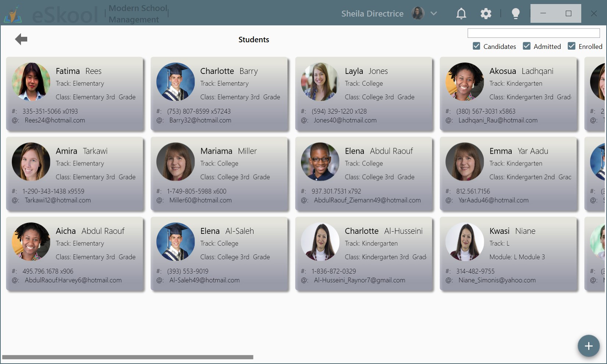Click Fatima Rees's profile photo
Image resolution: width=607 pixels, height=364 pixels.
[x=31, y=82]
